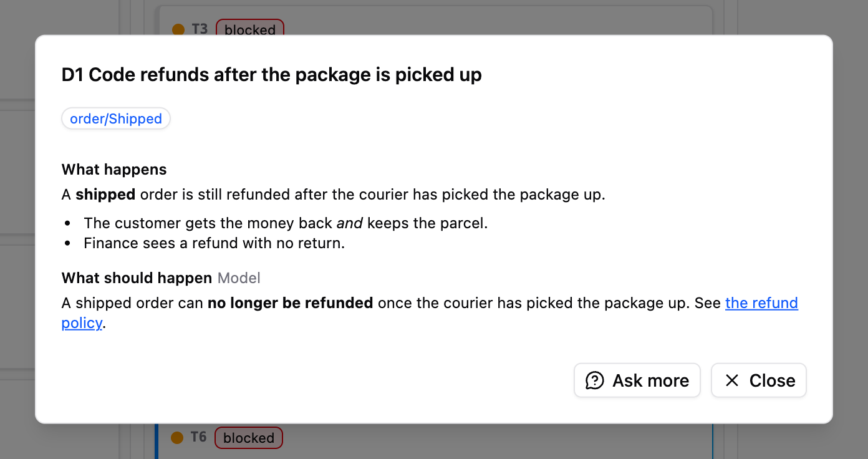Click the Ask more button label

pos(651,380)
